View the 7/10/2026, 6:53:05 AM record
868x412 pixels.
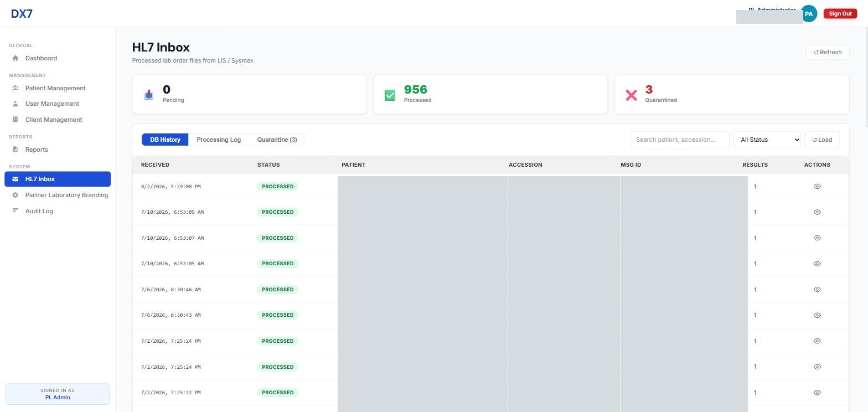(x=817, y=264)
